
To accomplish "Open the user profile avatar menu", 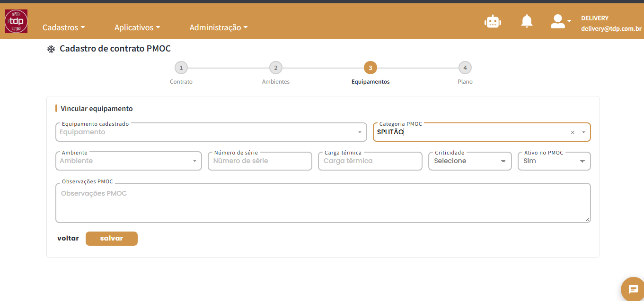I will 561,21.
